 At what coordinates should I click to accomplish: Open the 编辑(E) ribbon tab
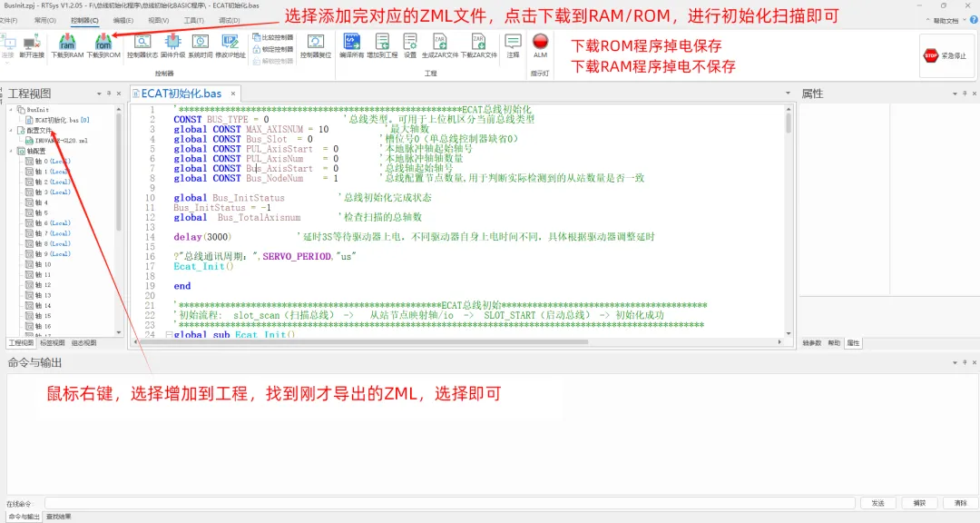pos(123,21)
